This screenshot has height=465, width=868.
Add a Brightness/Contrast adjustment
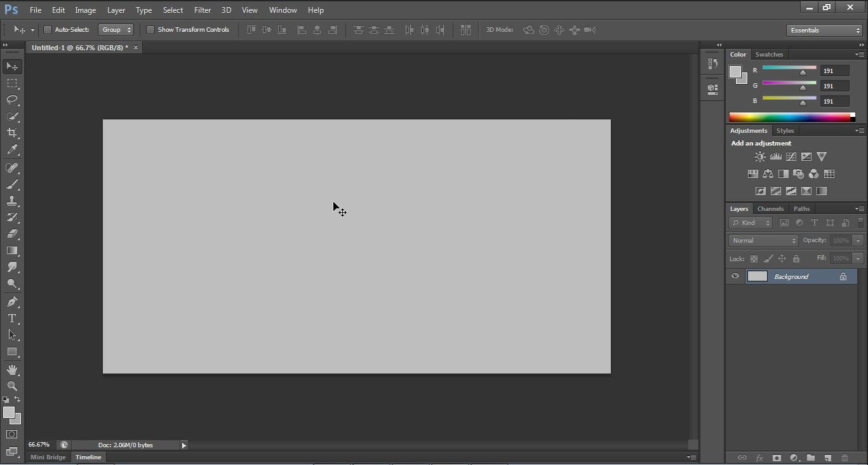coord(760,156)
